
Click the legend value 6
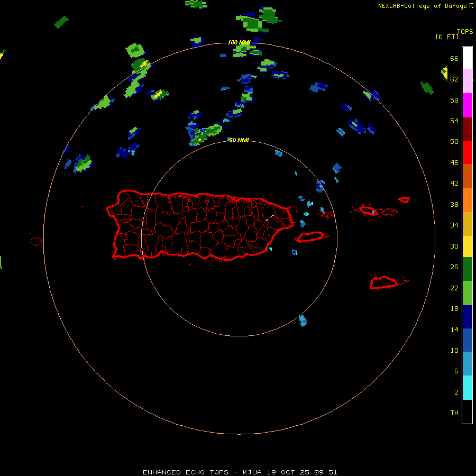(x=456, y=371)
